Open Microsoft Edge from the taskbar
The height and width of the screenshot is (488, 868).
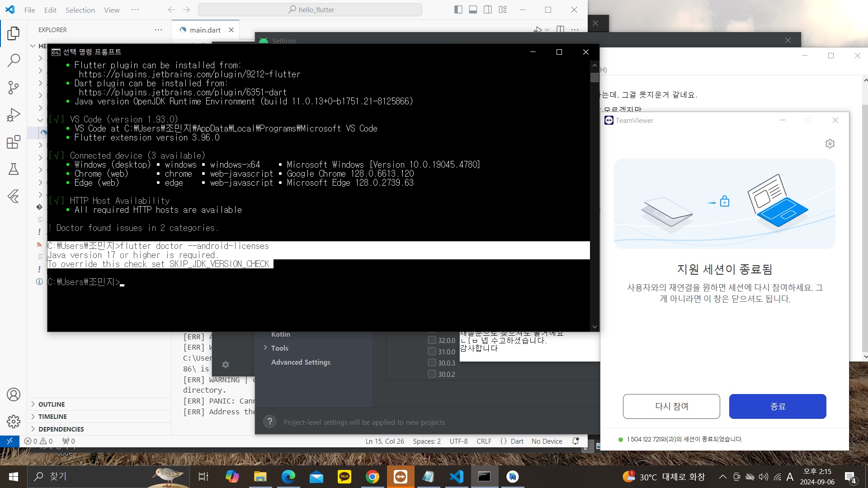coord(288,477)
